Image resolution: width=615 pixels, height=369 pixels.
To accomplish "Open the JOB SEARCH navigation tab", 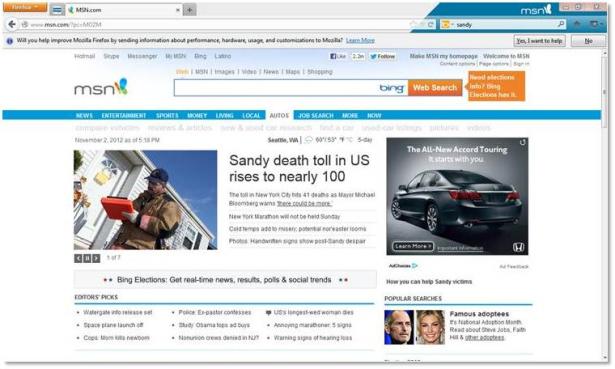I will tap(316, 115).
